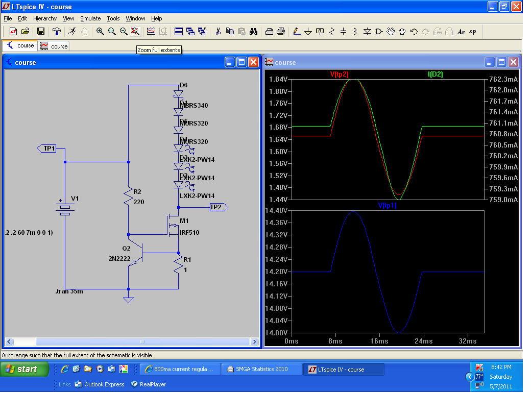Viewport: 532px width, 393px height.
Task: Open the Windows Start menu
Action: 25,369
